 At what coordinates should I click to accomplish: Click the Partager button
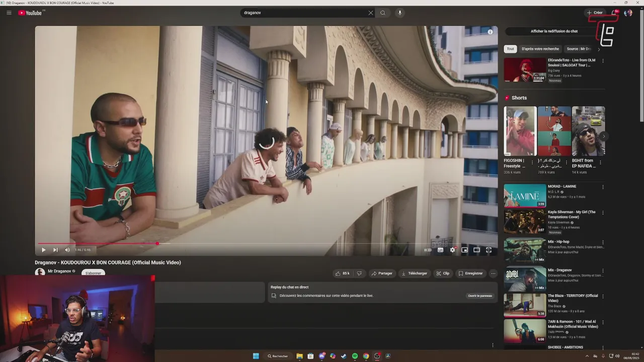point(382,274)
